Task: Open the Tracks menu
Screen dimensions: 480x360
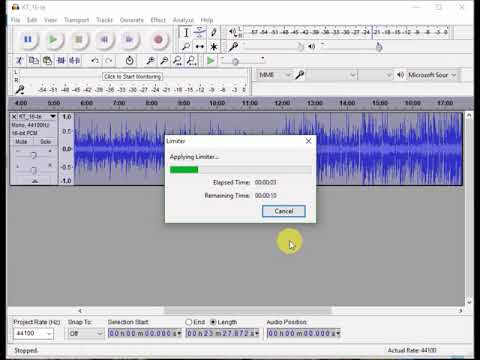Action: tap(105, 20)
